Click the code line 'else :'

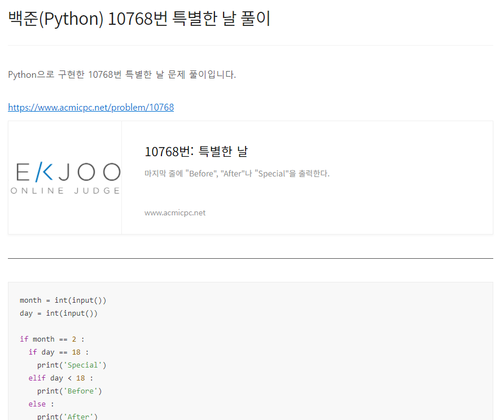click(41, 404)
